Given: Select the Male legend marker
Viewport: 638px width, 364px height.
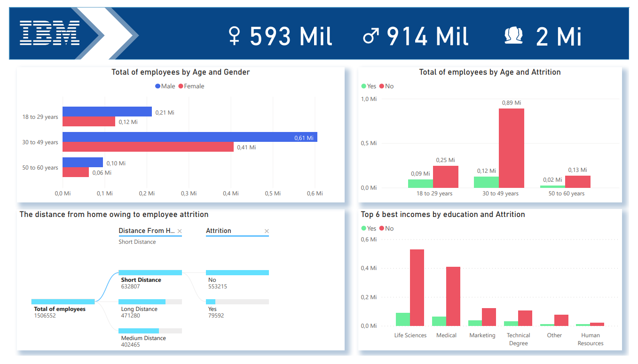Looking at the screenshot, I should coord(158,86).
